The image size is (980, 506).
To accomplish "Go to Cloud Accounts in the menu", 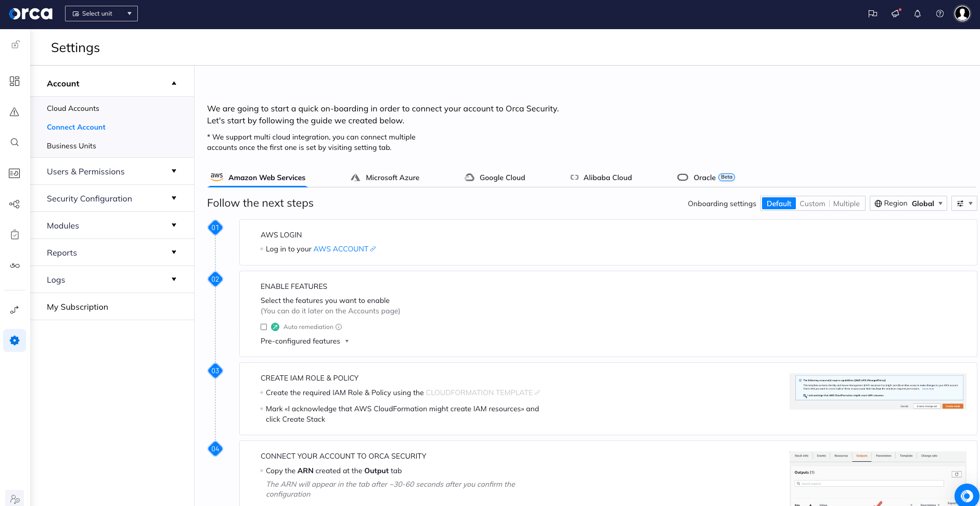I will [x=73, y=108].
